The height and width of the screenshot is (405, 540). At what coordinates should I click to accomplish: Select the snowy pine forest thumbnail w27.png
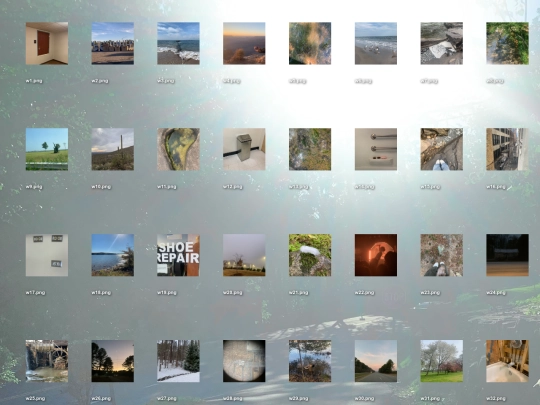tap(178, 361)
